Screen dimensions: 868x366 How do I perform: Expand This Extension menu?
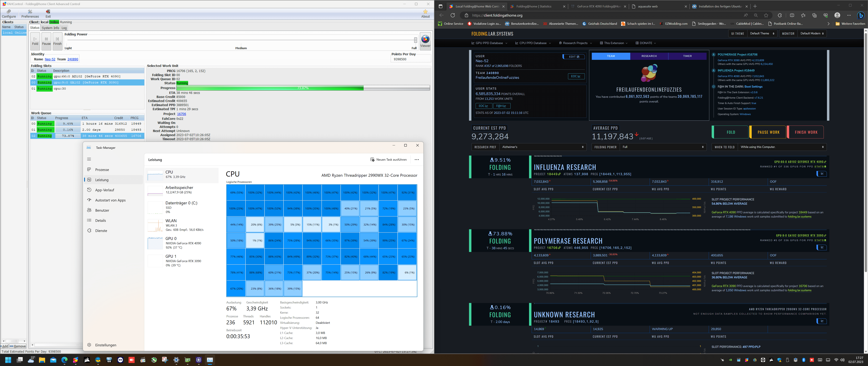[614, 43]
